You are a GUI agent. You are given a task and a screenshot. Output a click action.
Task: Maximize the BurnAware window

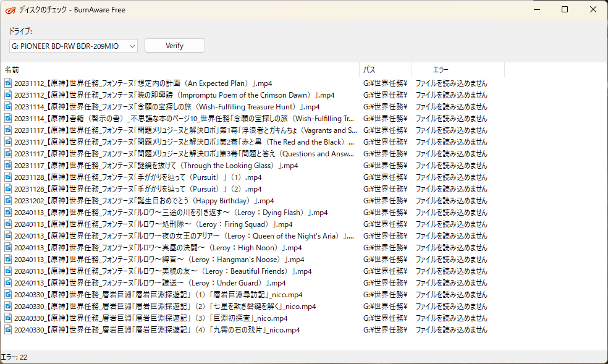[x=565, y=9]
